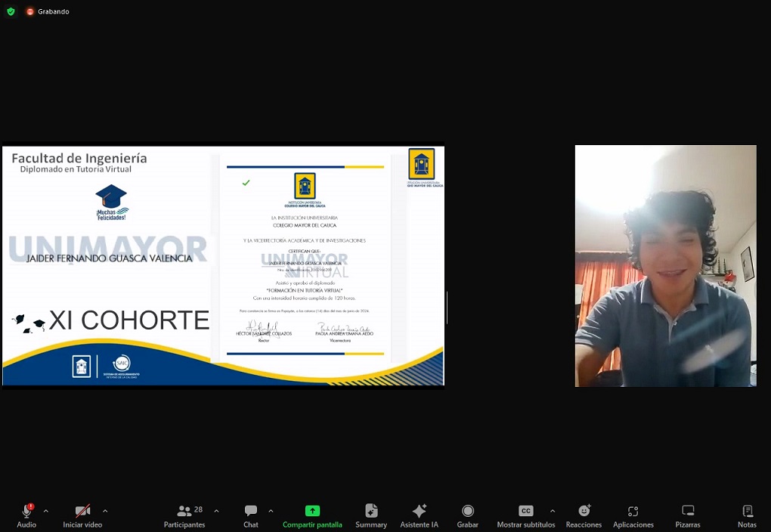
Task: Click the Diplomado en Tutoría Virtual subtitle
Action: [x=76, y=169]
